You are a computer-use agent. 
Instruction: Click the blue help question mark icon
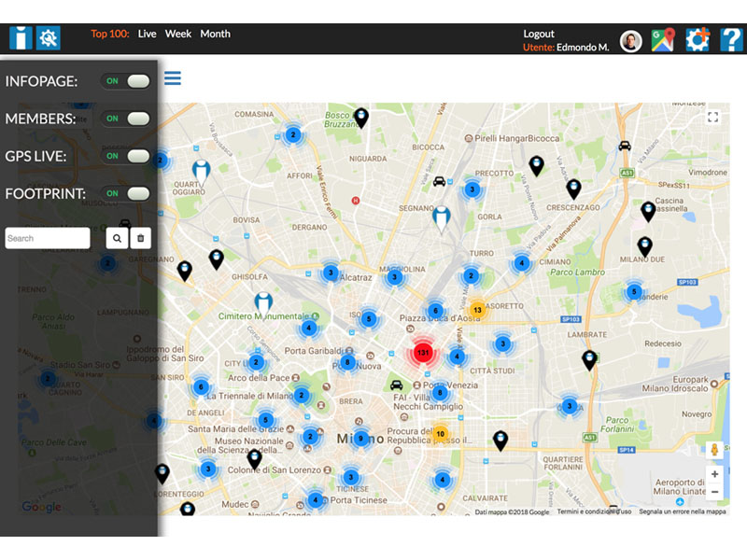pos(731,39)
